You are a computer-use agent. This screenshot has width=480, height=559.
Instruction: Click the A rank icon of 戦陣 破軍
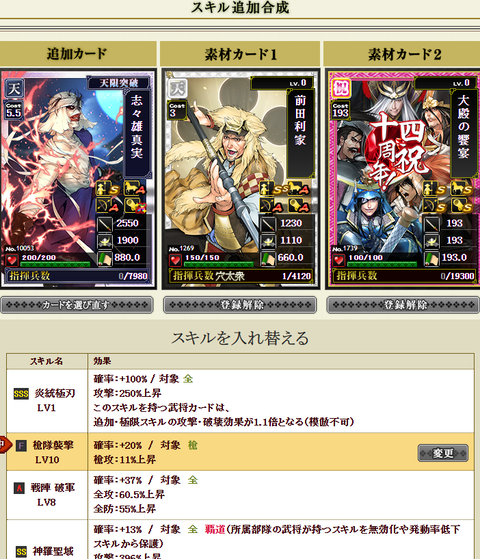pyautogui.click(x=19, y=488)
